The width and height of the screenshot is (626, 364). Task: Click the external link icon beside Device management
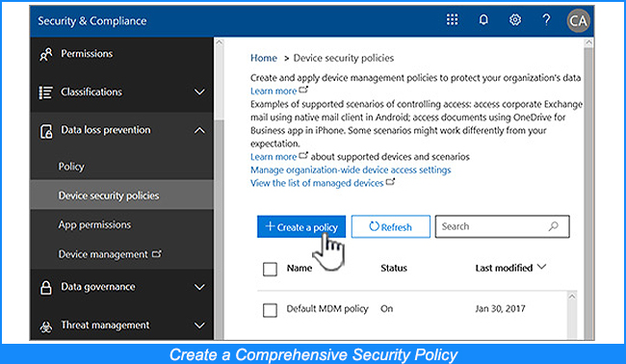click(157, 253)
